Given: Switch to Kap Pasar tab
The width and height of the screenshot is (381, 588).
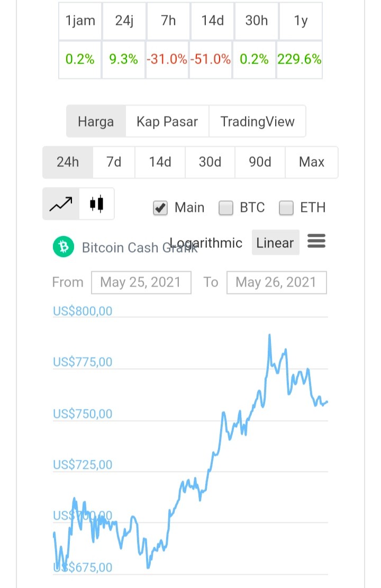Looking at the screenshot, I should point(167,121).
